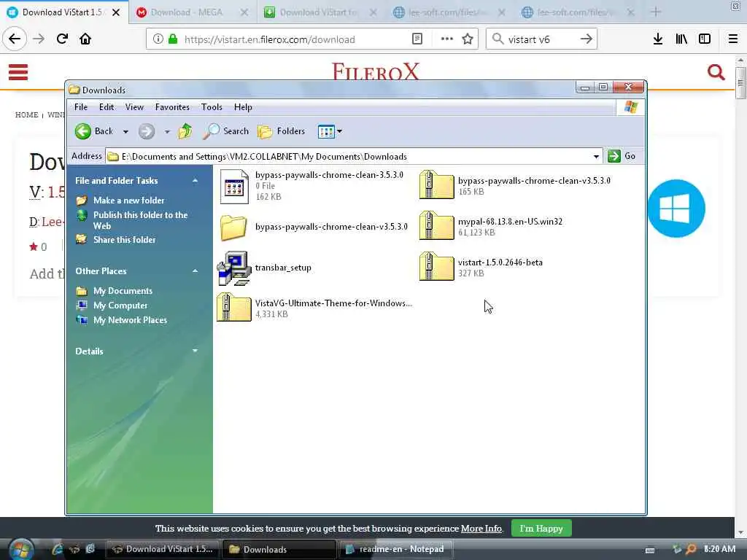747x560 pixels.
Task: Expand the Address bar dropdown
Action: (596, 156)
